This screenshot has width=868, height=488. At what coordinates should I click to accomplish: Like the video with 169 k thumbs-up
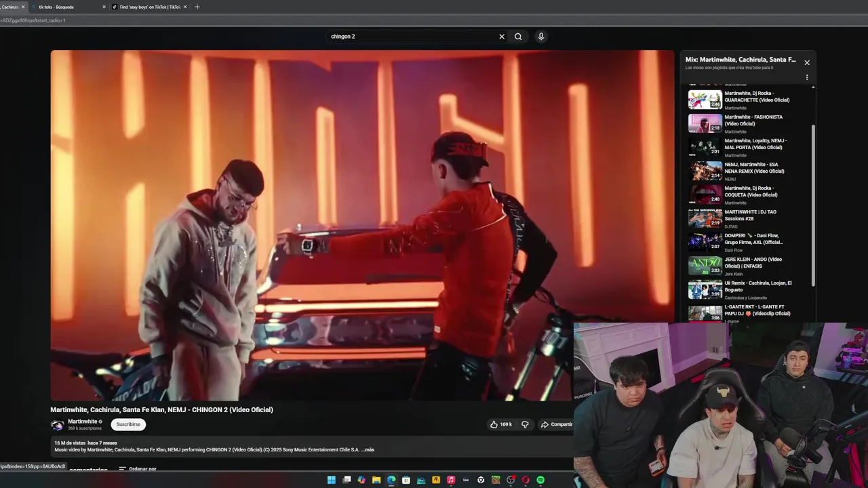[501, 424]
